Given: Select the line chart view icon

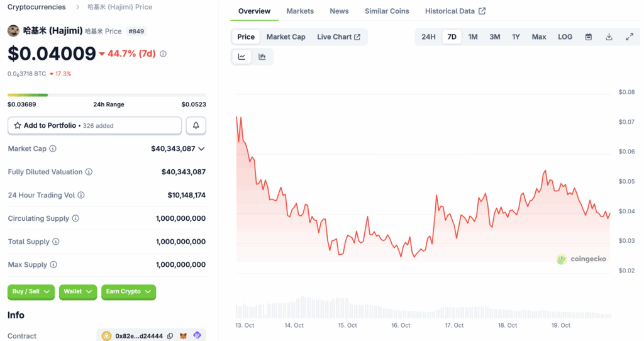Looking at the screenshot, I should (x=242, y=57).
